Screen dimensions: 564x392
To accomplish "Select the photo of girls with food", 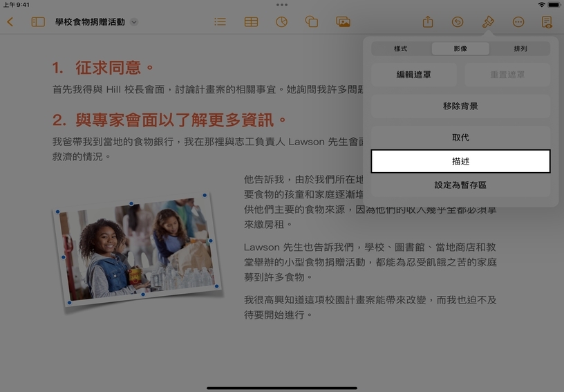I will tap(136, 251).
